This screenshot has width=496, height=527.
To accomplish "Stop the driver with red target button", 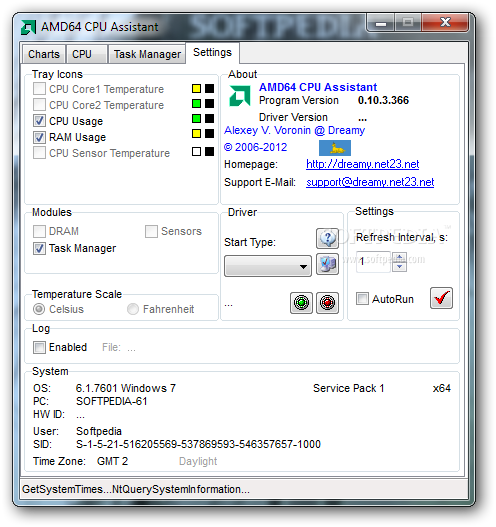I will coord(327,302).
